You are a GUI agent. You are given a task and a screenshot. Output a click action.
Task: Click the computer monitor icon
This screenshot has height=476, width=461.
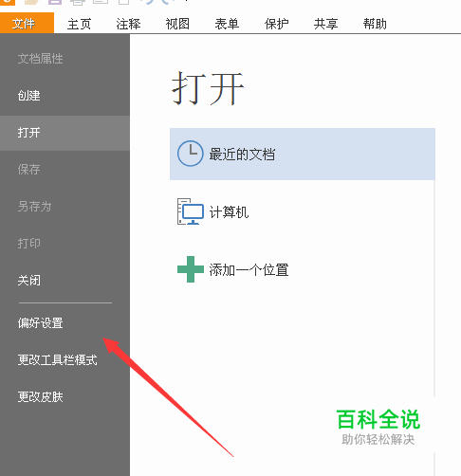(190, 211)
